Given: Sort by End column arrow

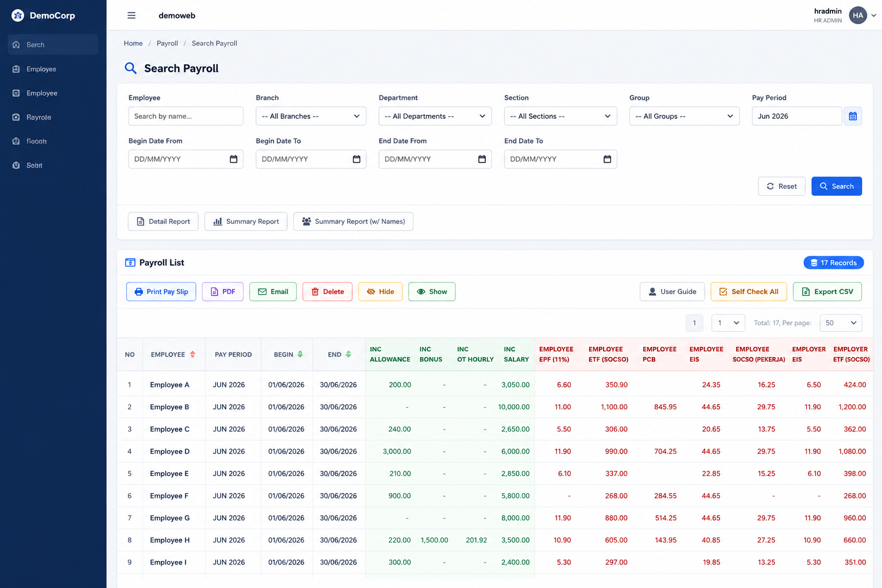Looking at the screenshot, I should pyautogui.click(x=348, y=354).
